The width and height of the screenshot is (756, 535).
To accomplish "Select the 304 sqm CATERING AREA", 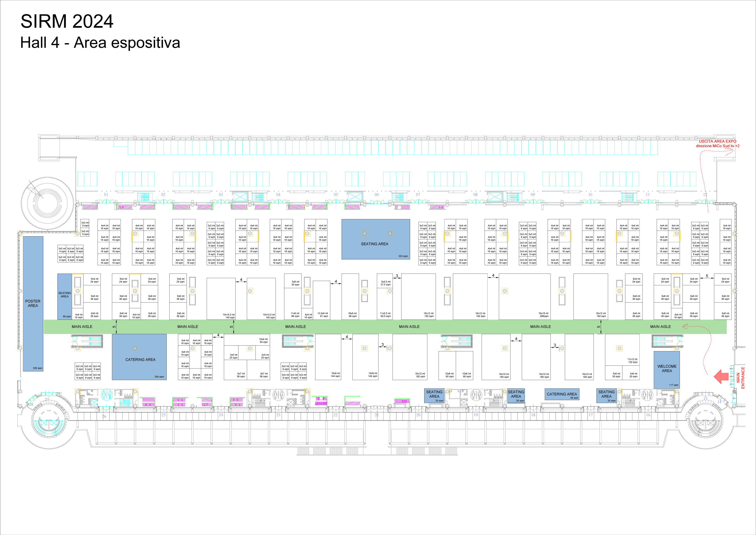I will point(139,357).
